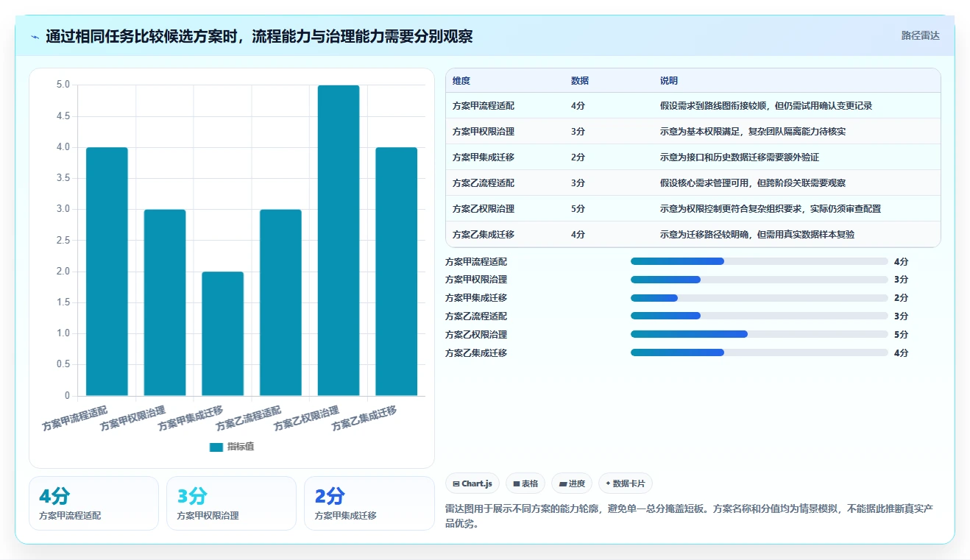
Task: Click the 5分 value beside progress bars
Action: [901, 335]
